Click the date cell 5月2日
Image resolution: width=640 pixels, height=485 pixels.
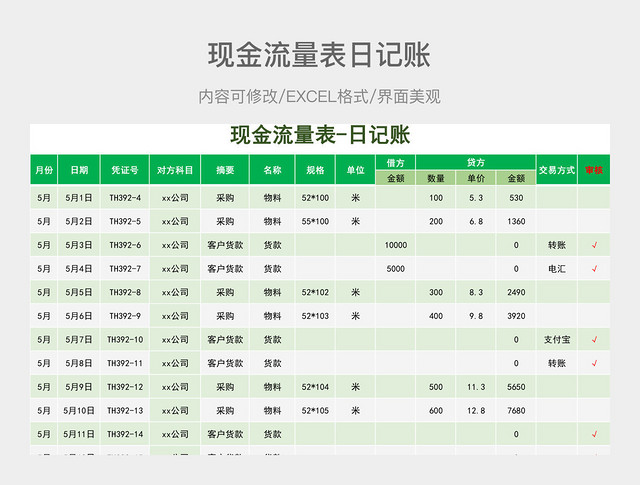point(79,222)
